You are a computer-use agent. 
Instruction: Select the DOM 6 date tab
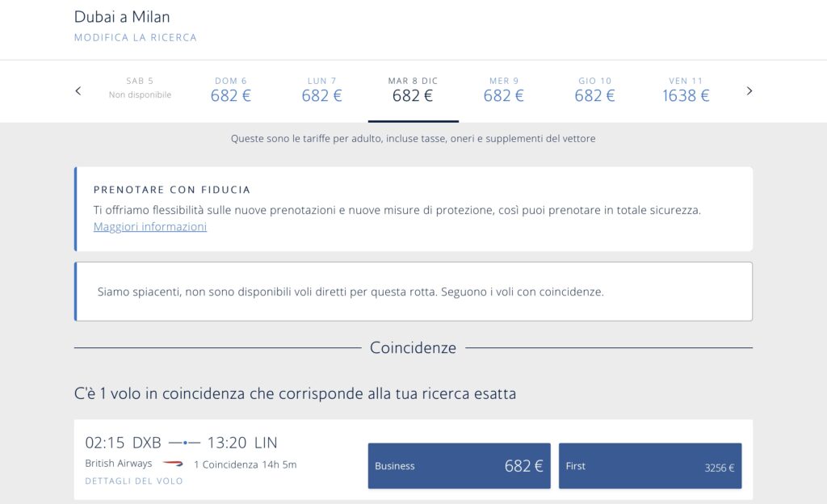pos(231,90)
